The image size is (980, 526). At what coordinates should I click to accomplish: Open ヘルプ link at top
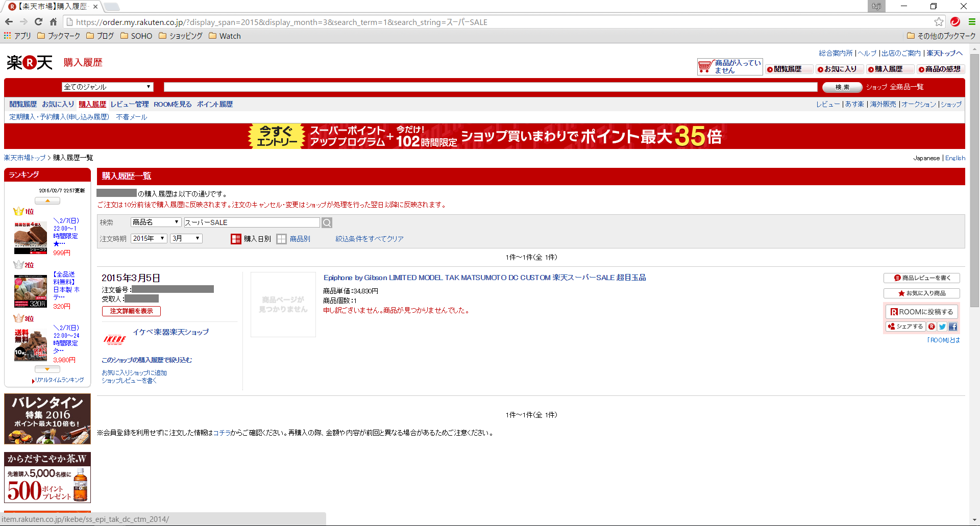tap(867, 53)
